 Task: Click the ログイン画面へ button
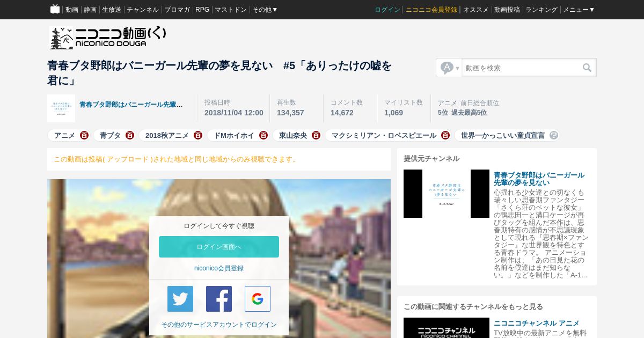pyautogui.click(x=219, y=247)
